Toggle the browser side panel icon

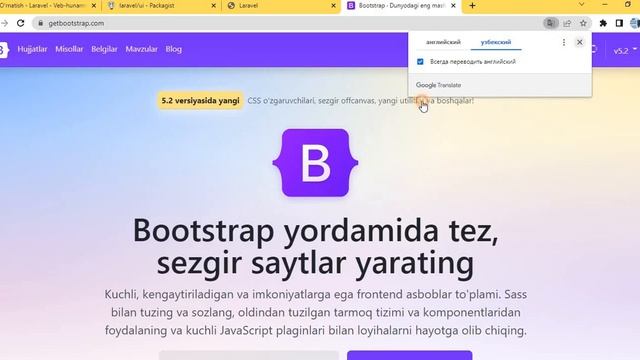point(619,23)
